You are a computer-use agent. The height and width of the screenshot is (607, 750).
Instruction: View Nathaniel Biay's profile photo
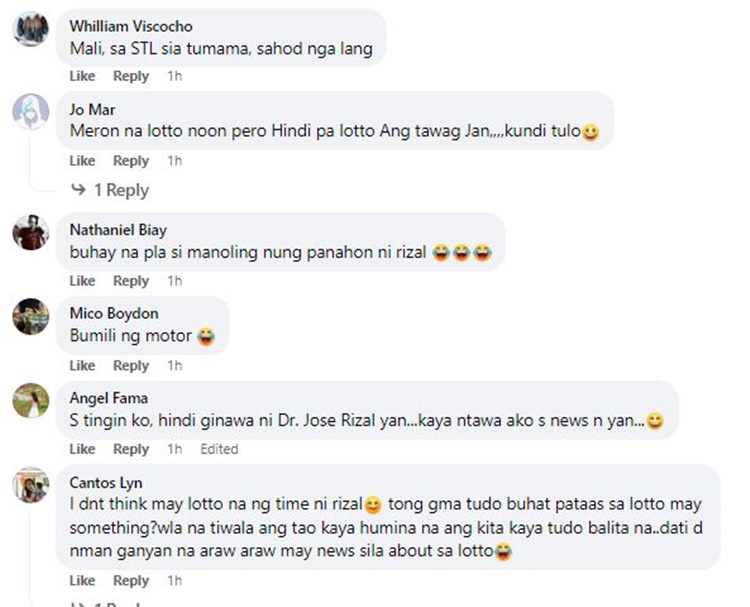pyautogui.click(x=31, y=232)
